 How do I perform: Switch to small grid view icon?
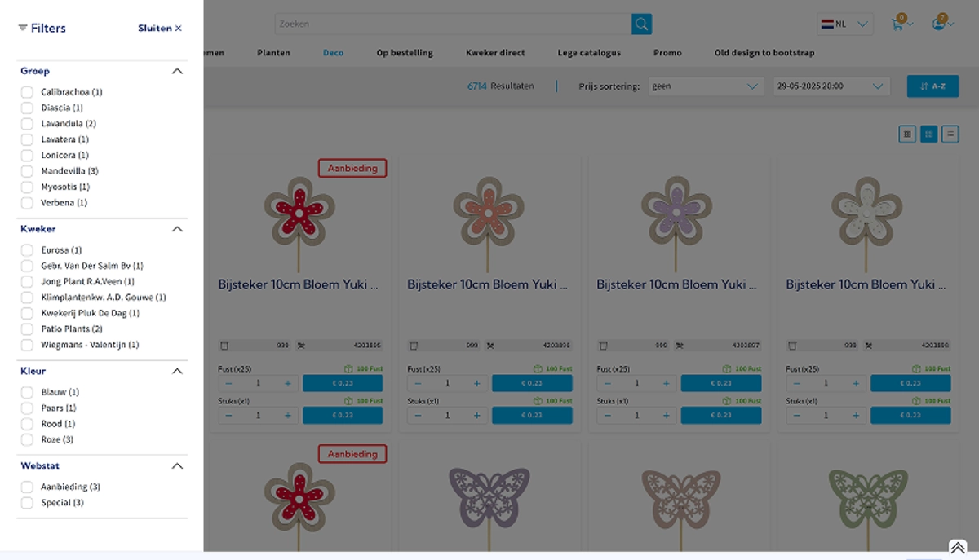pyautogui.click(x=907, y=134)
